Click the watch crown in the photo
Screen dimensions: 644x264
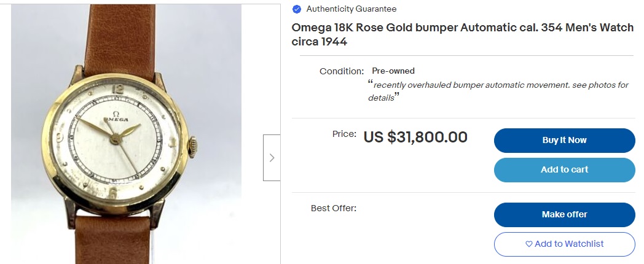pos(193,146)
